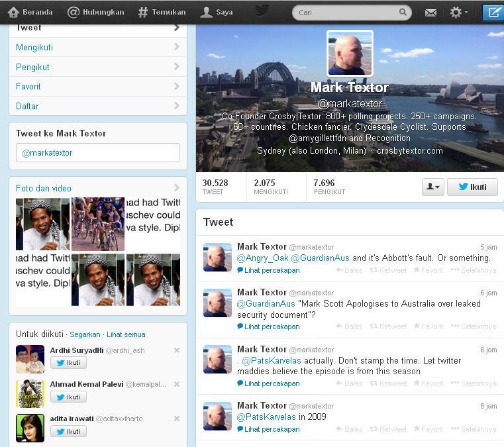Image resolution: width=504 pixels, height=447 pixels.
Task: Reply to the twitter maddies tweet
Action: tap(349, 383)
